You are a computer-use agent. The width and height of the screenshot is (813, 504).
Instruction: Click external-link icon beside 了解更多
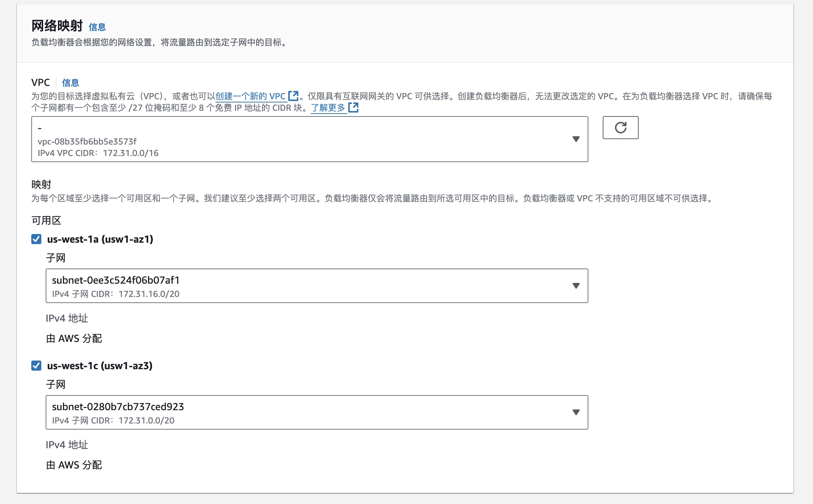tap(353, 107)
